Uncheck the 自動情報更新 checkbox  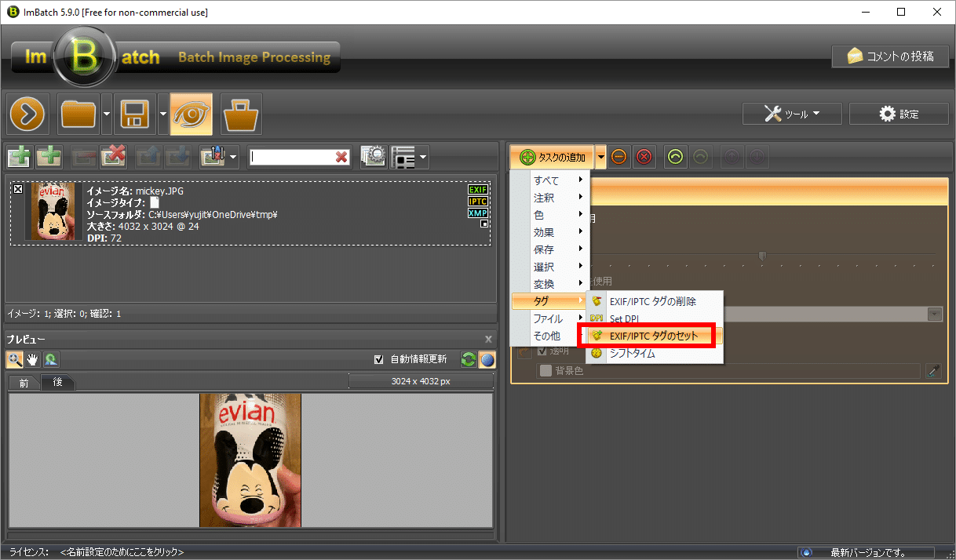coord(379,359)
